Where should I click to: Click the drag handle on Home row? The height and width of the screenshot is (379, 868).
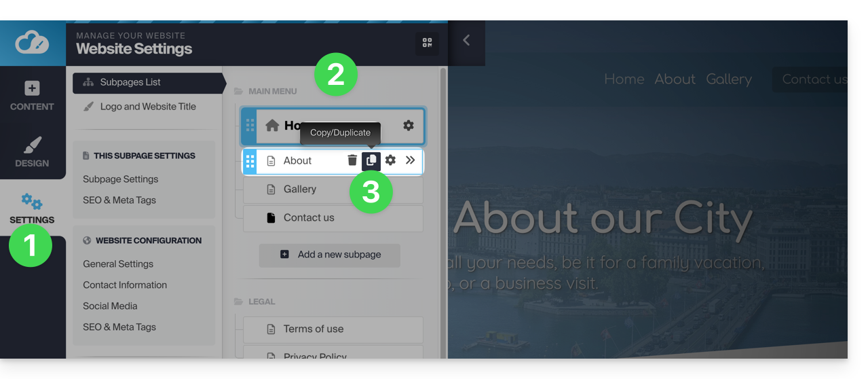click(x=250, y=126)
